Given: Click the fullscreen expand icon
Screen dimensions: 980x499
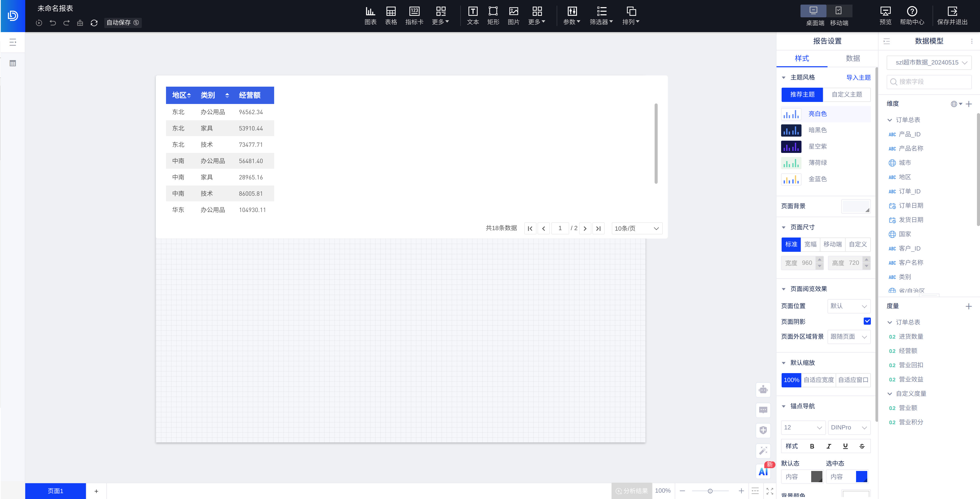Looking at the screenshot, I should (770, 491).
